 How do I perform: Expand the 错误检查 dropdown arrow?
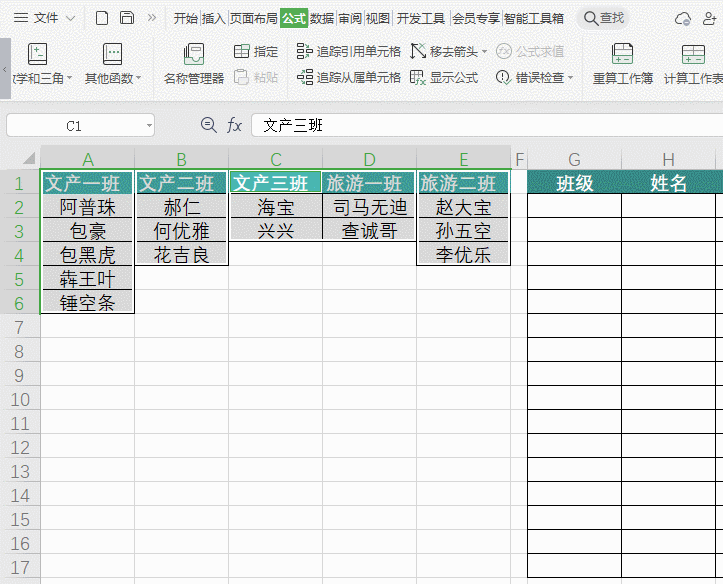coord(570,77)
